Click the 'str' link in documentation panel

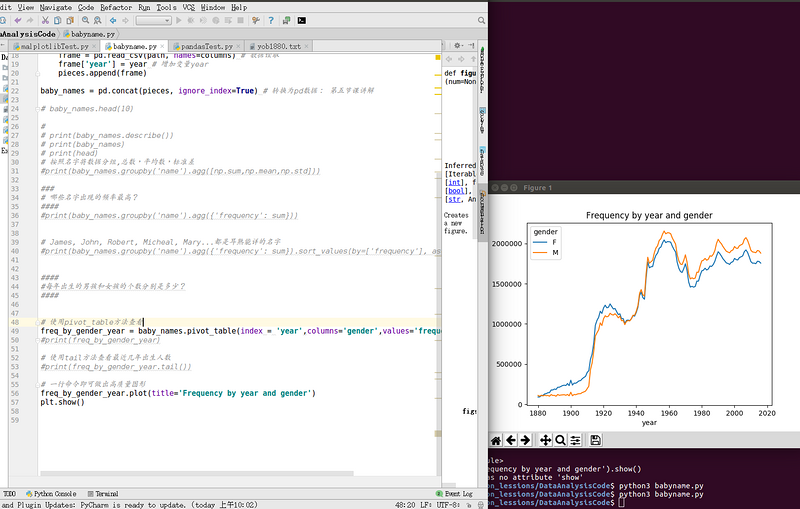point(455,199)
